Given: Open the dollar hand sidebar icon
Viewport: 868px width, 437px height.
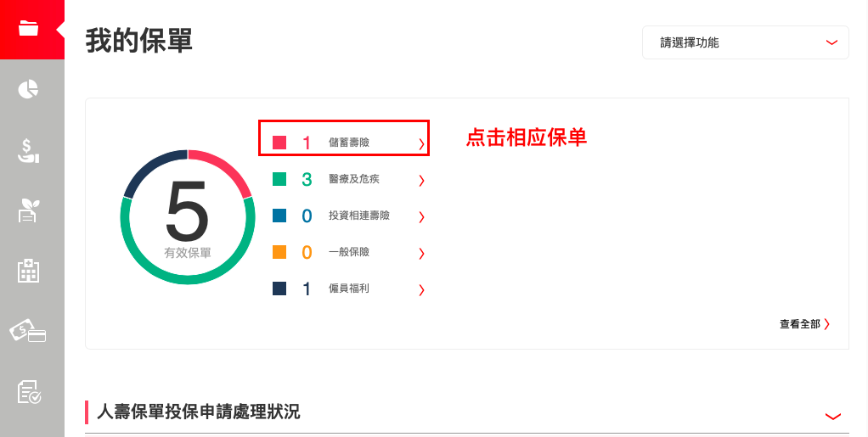Looking at the screenshot, I should [28, 150].
